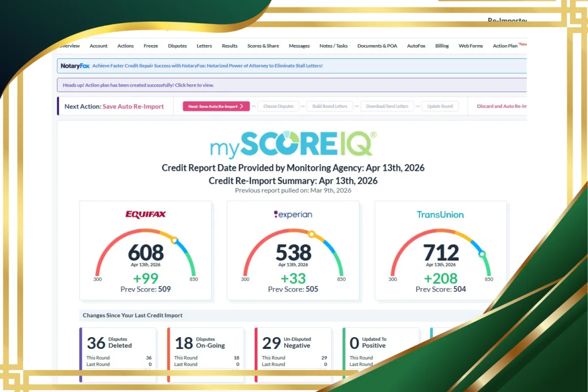Click the Equifax logo
Image resolution: width=588 pixels, height=392 pixels.
coord(146,214)
